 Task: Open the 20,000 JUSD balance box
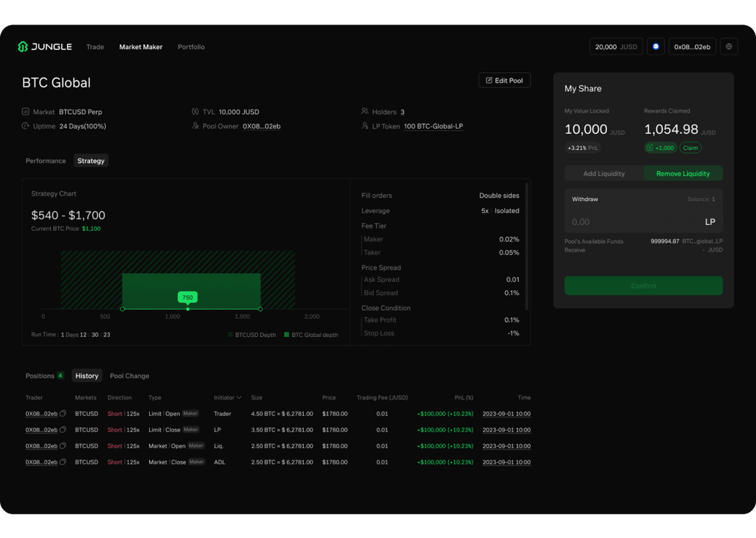(615, 47)
